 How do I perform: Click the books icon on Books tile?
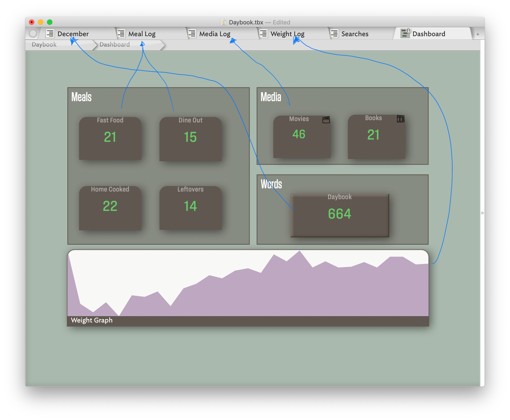400,119
